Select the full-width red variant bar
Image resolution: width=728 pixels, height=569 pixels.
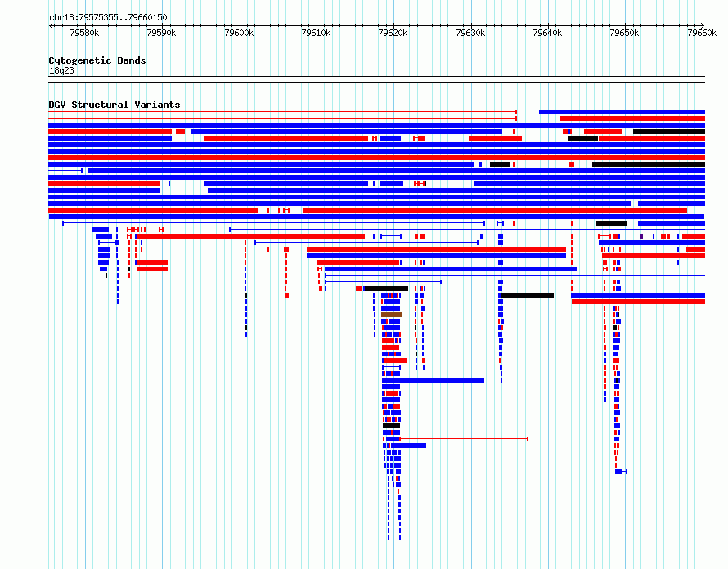click(376, 158)
